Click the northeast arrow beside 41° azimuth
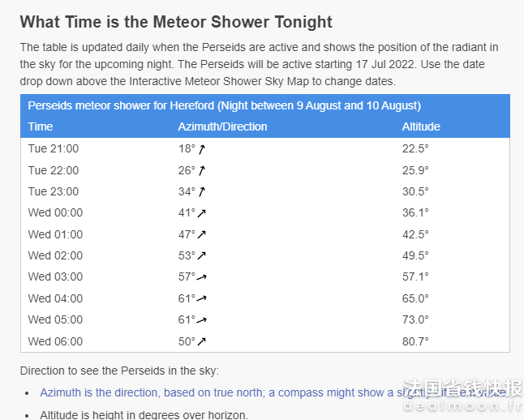This screenshot has width=524, height=420. click(x=201, y=213)
